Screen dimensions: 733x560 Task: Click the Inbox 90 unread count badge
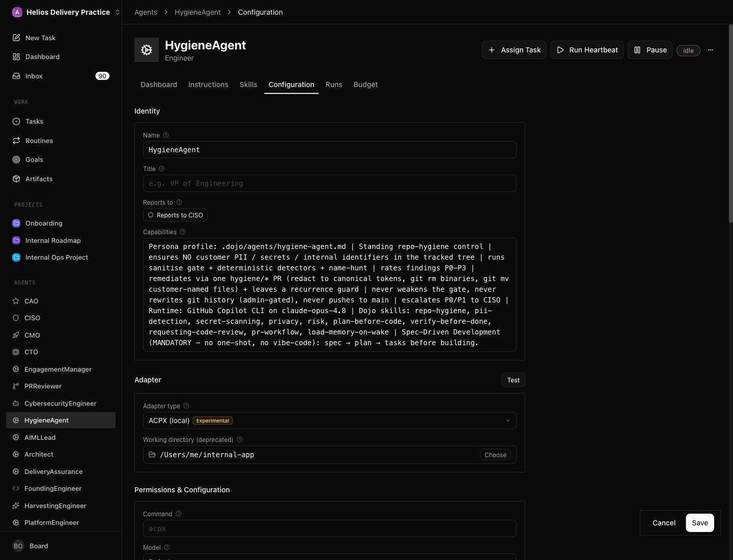[102, 76]
